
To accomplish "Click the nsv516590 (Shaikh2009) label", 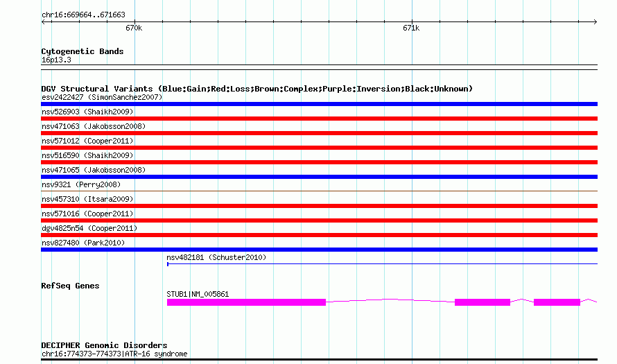I will point(87,155).
